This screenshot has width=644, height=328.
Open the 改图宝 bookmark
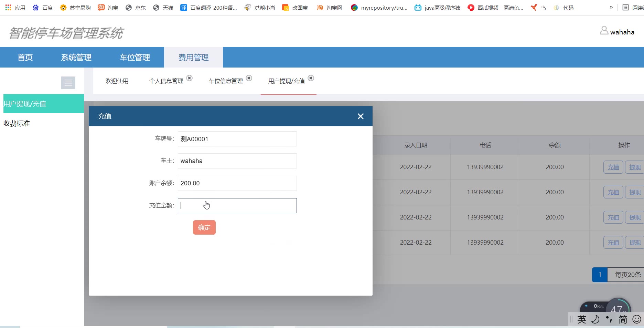coord(295,8)
